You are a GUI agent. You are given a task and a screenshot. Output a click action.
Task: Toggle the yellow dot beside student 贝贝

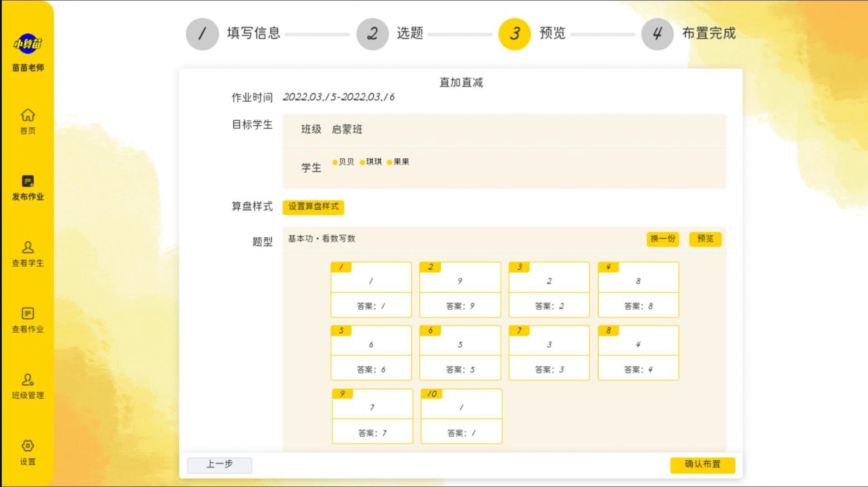point(335,162)
